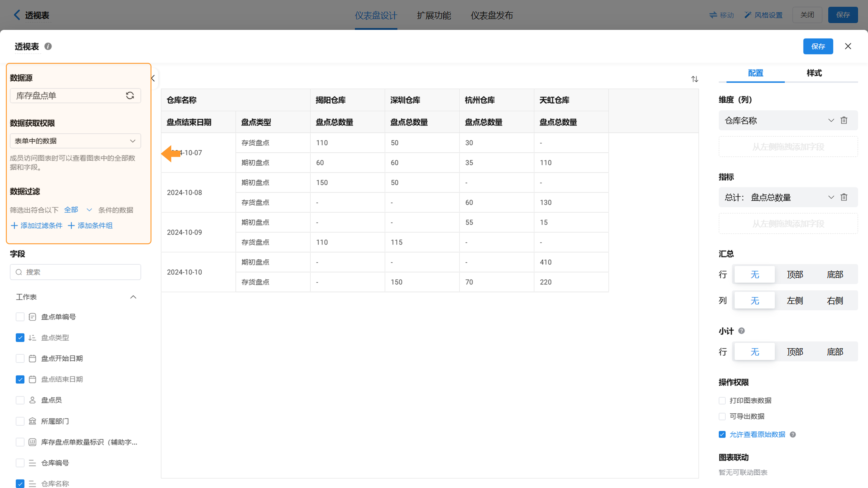Click the help icon next to 小计
The height and width of the screenshot is (488, 868).
tap(741, 331)
